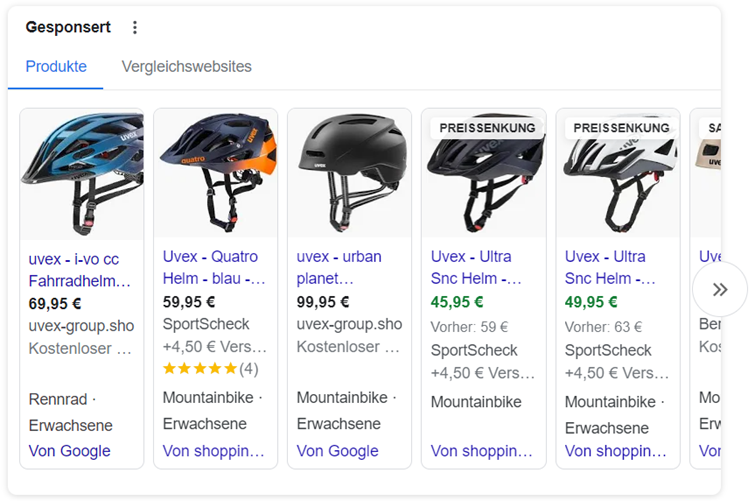This screenshot has height=501, width=755.
Task: Click the Preissenkung badge on the white Ultra Snc
Action: tap(621, 128)
